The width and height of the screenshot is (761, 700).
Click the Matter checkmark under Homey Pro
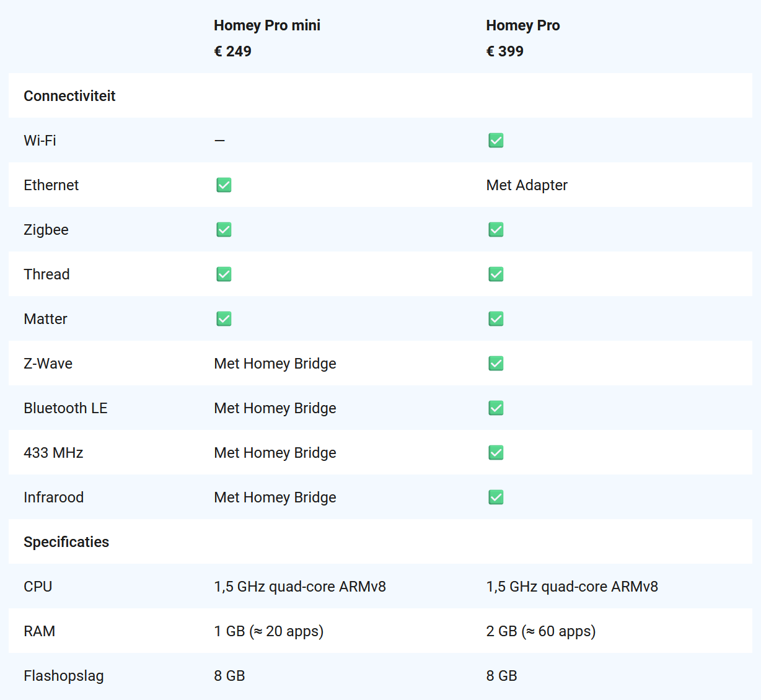[496, 319]
